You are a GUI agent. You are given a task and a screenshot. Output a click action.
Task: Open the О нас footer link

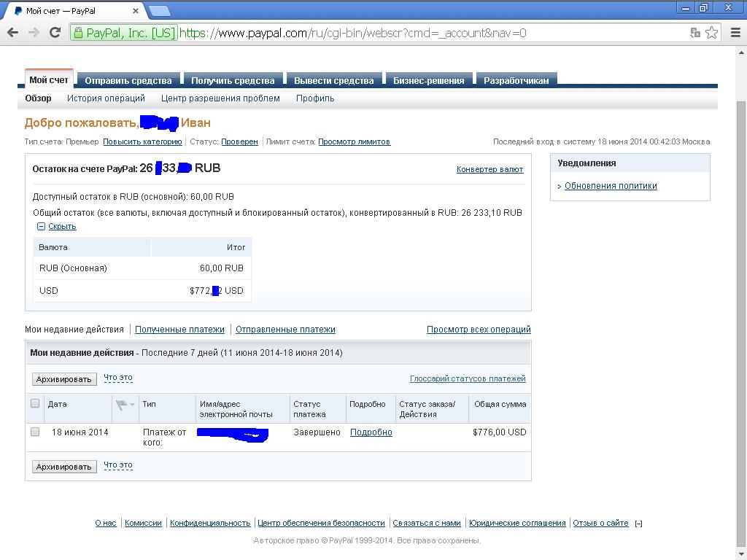click(106, 523)
